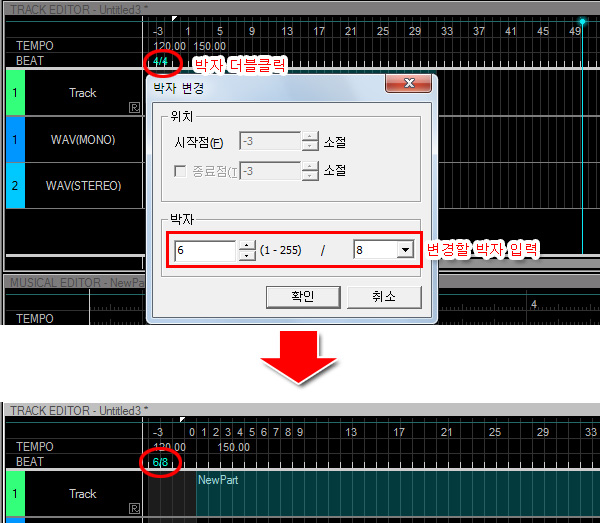Viewport: 600px width, 523px height.
Task: Increase 종료점 value with up arrow
Action: click(310, 166)
